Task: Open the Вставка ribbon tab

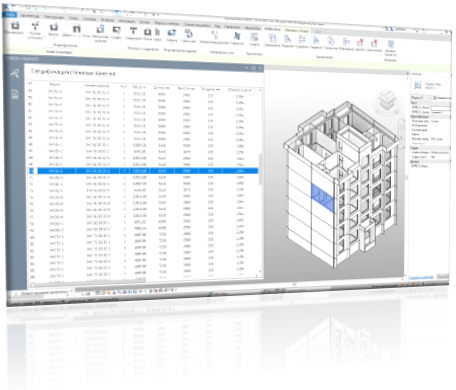Action: (x=107, y=20)
